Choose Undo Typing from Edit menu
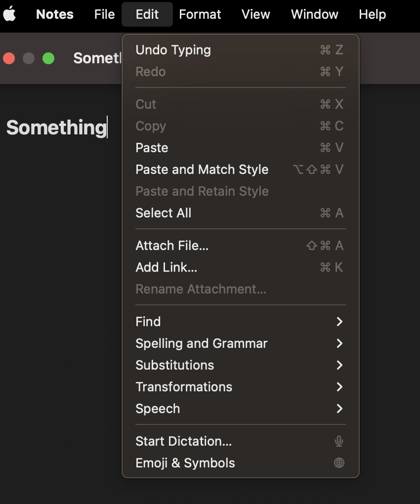420x504 pixels. point(173,50)
